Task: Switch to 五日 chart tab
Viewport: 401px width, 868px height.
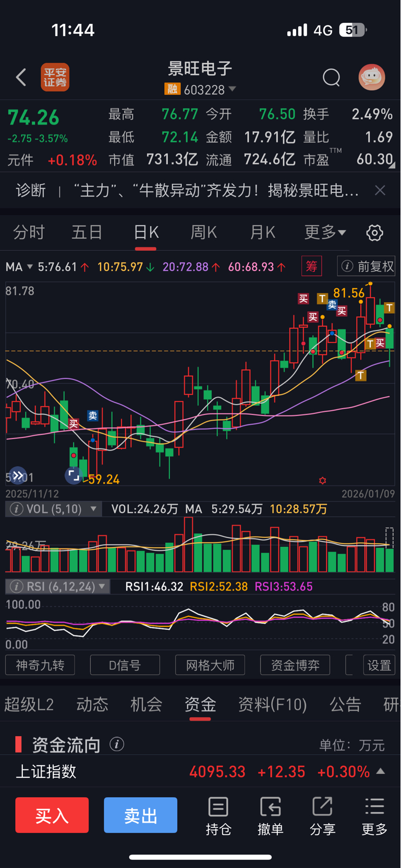Action: pos(87,233)
